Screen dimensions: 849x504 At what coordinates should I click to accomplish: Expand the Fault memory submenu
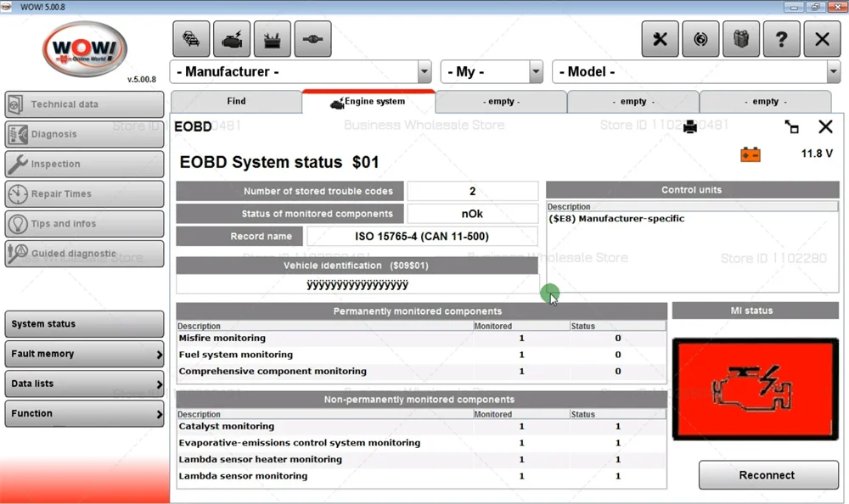tap(84, 354)
